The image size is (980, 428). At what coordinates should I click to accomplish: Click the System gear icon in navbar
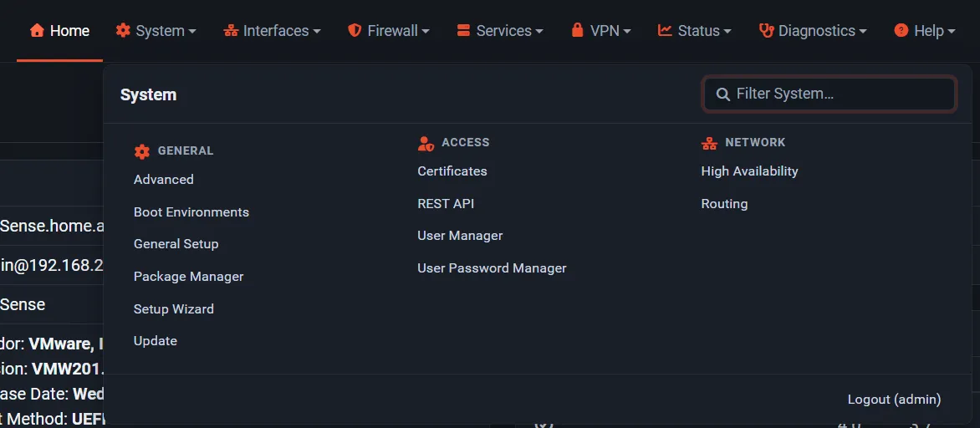coord(123,30)
